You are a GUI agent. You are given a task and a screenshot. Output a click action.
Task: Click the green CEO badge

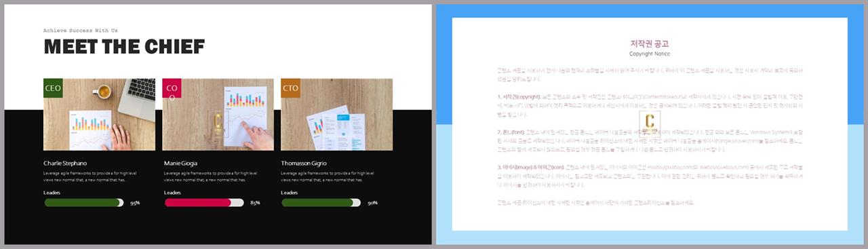click(x=54, y=88)
